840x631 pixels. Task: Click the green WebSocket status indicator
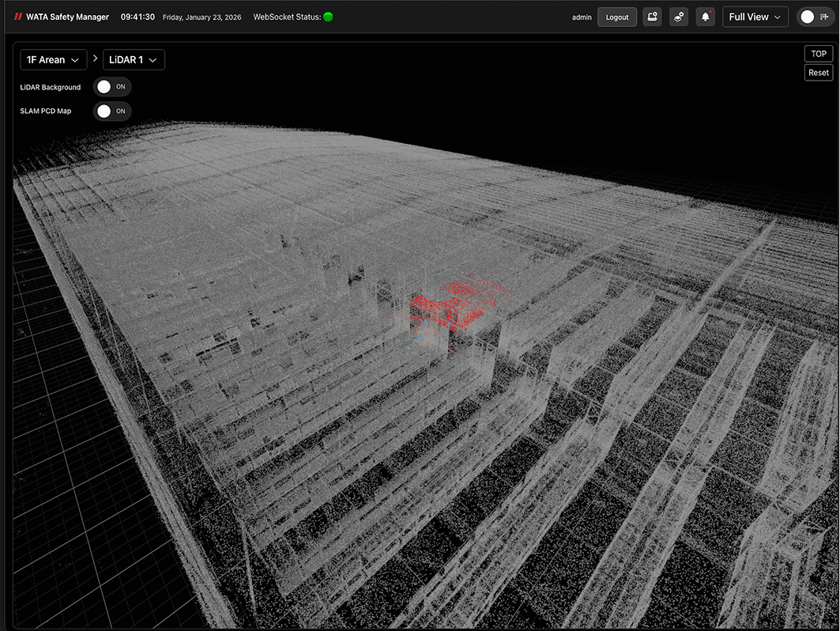[329, 17]
